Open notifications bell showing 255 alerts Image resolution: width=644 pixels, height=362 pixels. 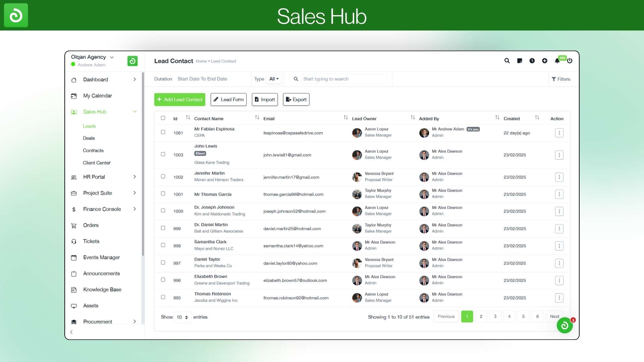pyautogui.click(x=557, y=61)
